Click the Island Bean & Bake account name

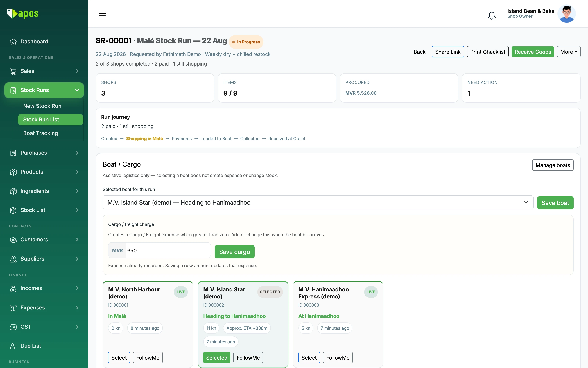click(x=531, y=11)
